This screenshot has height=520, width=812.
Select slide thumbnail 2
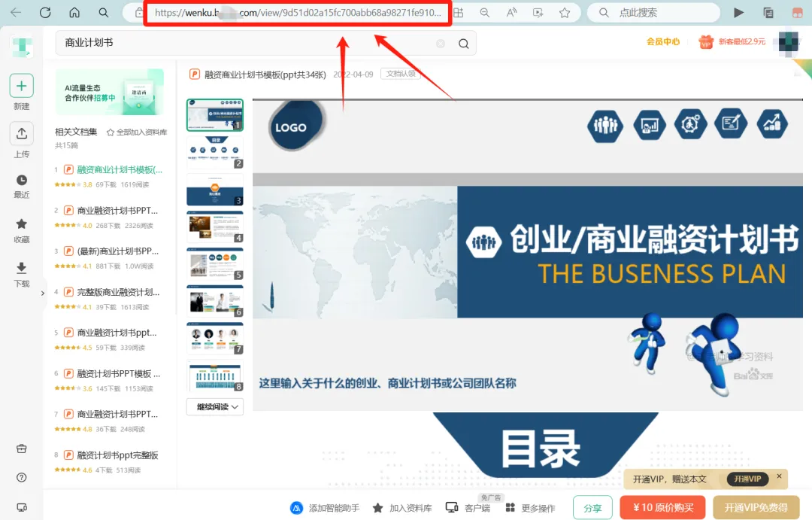(x=215, y=153)
